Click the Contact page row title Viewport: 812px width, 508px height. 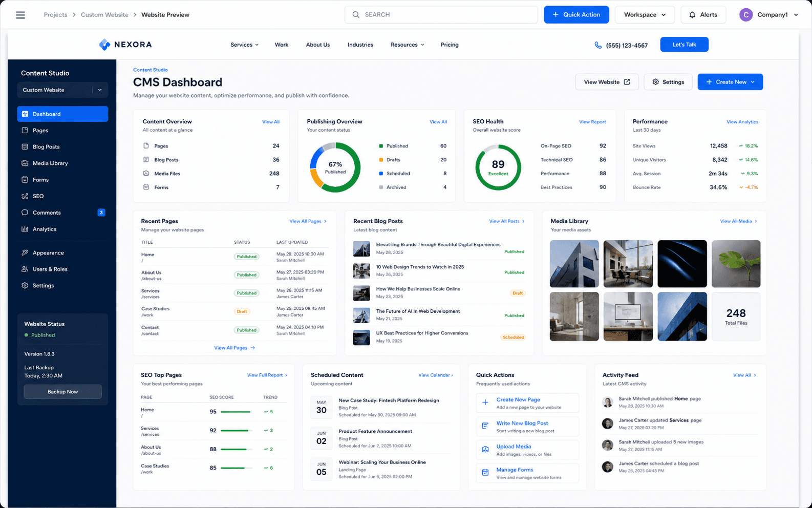click(x=150, y=327)
